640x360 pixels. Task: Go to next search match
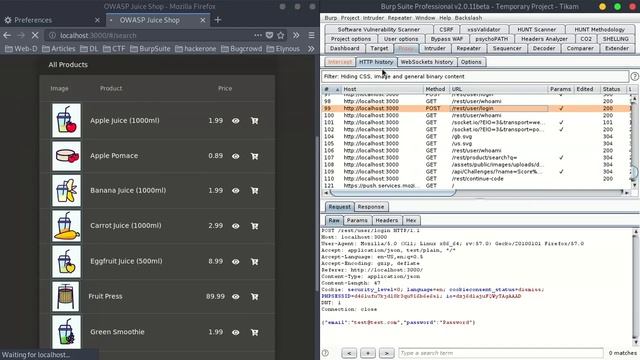(386, 353)
